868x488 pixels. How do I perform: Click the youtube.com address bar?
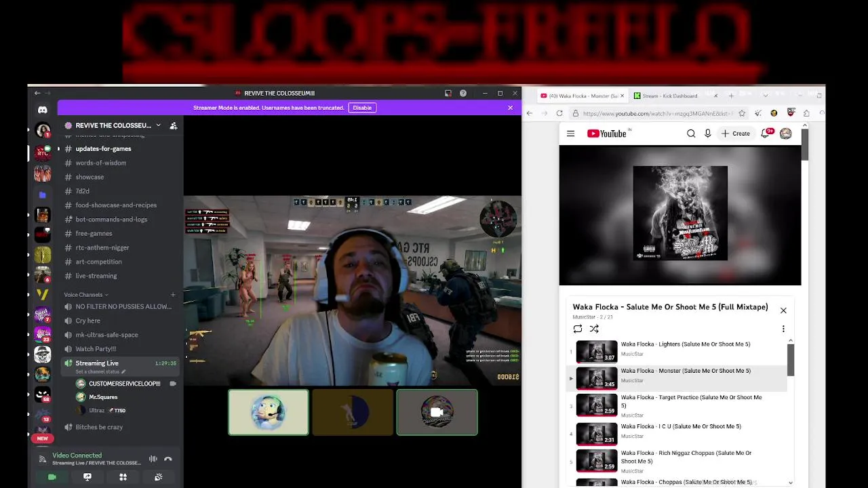coord(656,114)
